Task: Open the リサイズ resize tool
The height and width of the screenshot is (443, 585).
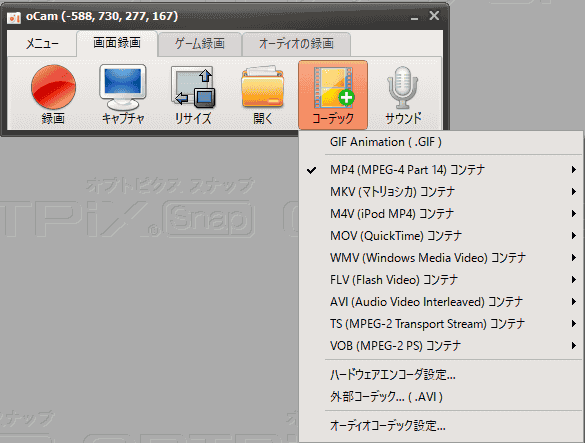Action: [x=193, y=95]
